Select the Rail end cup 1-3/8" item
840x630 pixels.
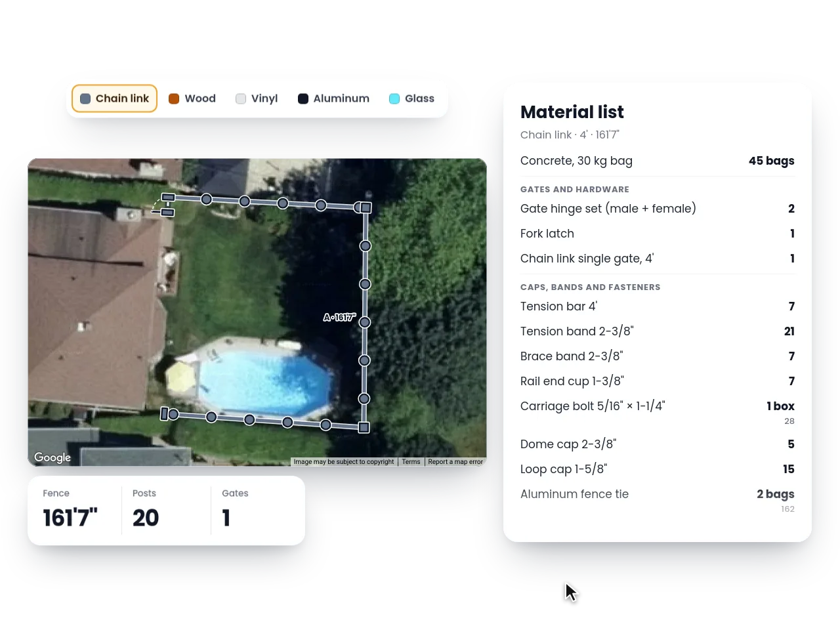(x=658, y=381)
